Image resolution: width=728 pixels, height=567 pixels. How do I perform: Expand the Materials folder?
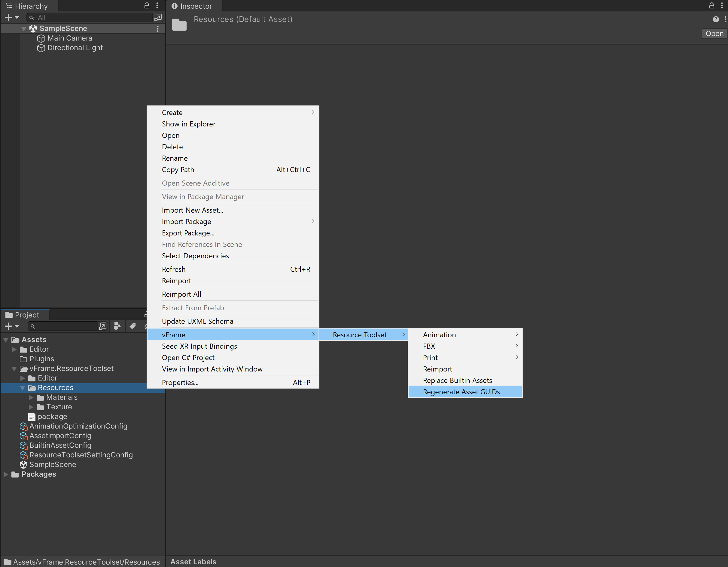(x=31, y=397)
